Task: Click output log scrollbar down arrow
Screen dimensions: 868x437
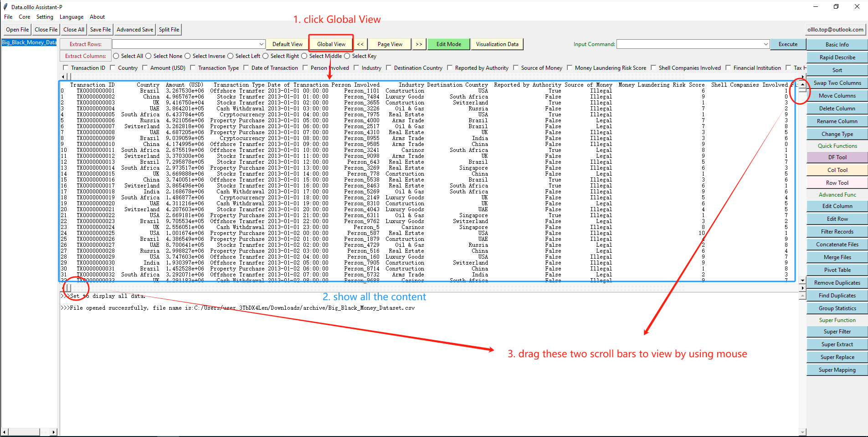Action: coord(802,432)
